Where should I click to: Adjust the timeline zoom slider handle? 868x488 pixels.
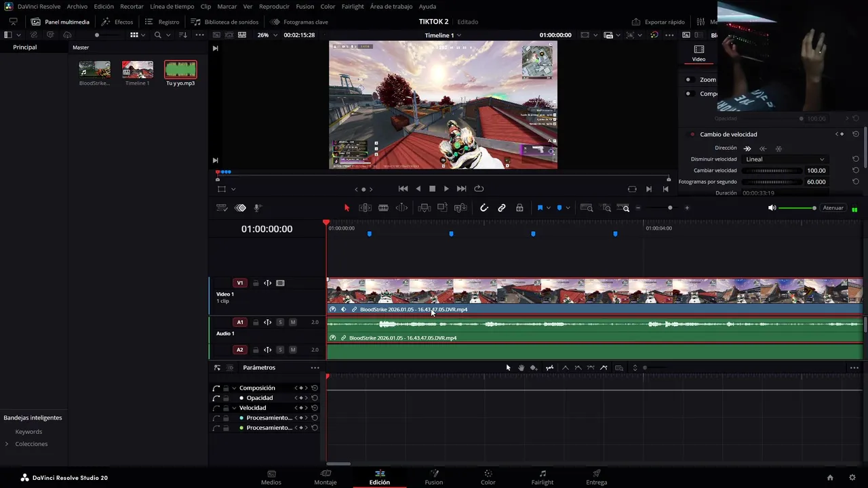(670, 208)
